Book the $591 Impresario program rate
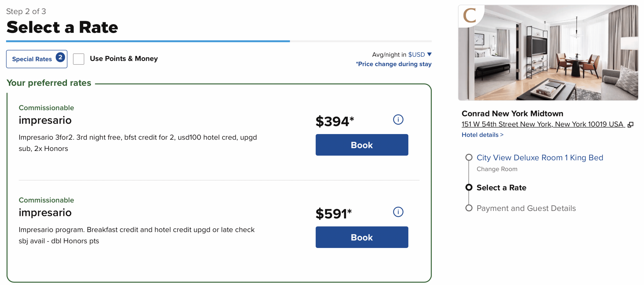This screenshot has height=285, width=644. click(361, 237)
